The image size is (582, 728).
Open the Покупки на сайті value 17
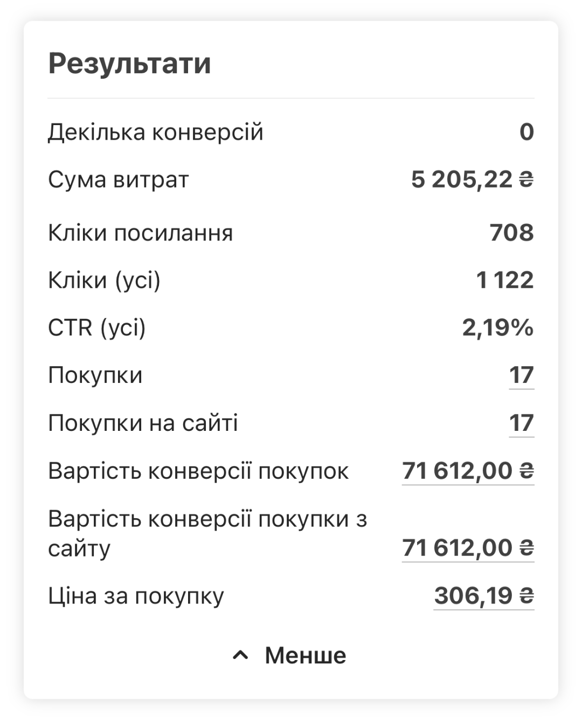(x=522, y=423)
